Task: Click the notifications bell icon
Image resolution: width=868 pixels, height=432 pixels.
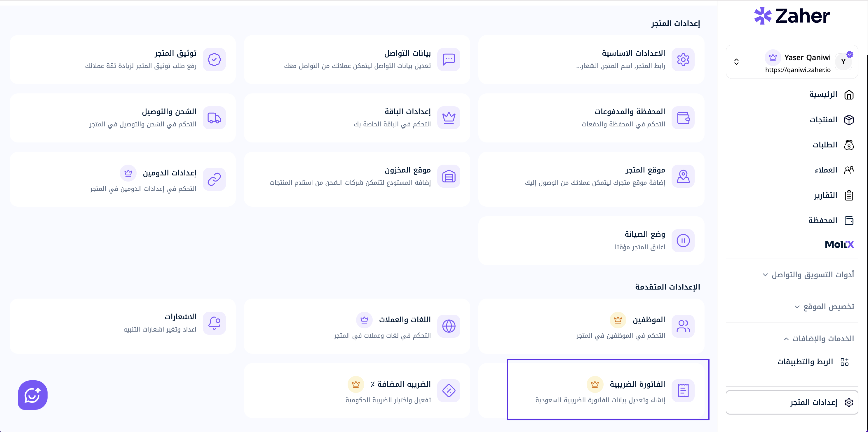Action: coord(214,323)
